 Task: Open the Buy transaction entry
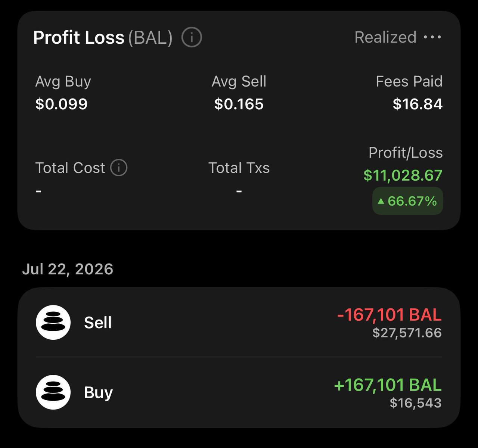click(239, 392)
